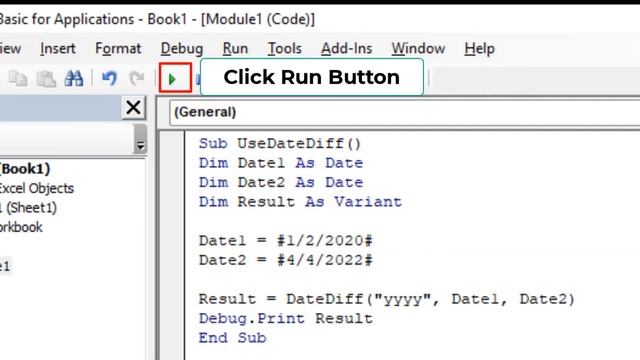
Task: Click the 'Dim Date1 As Date' line
Action: [x=281, y=163]
